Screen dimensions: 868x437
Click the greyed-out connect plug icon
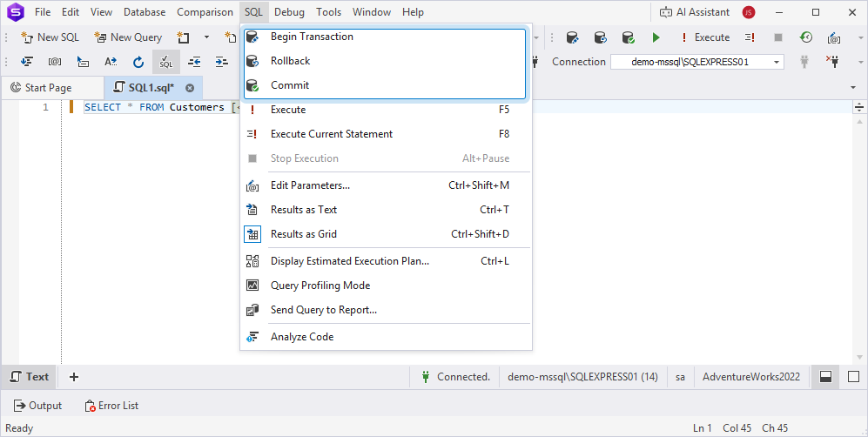click(x=804, y=62)
